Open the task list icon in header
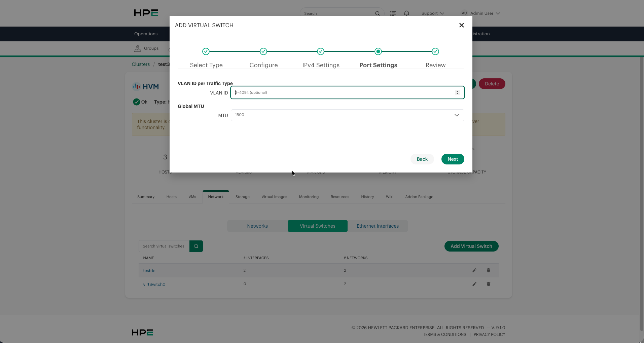Viewport: 644px width, 343px height. click(x=393, y=13)
